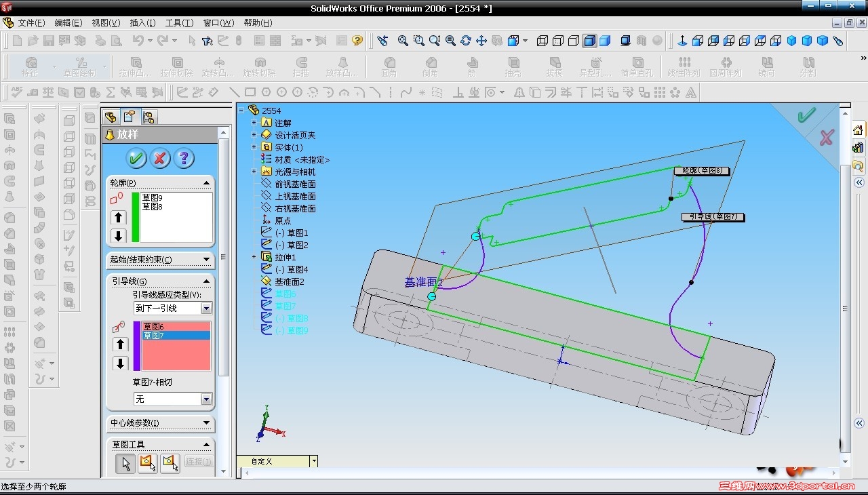
Task: Select the Zoom to Area tool
Action: [x=418, y=41]
